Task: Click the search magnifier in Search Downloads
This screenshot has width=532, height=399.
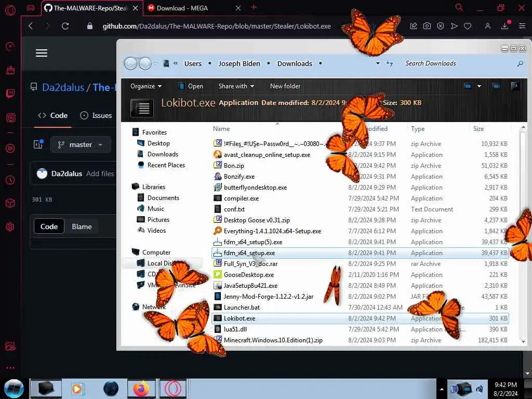Action: pyautogui.click(x=520, y=63)
